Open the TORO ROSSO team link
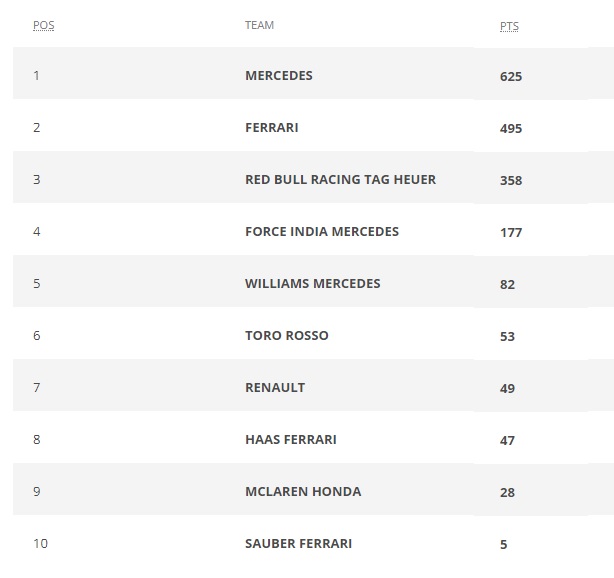The image size is (614, 578). click(x=287, y=336)
